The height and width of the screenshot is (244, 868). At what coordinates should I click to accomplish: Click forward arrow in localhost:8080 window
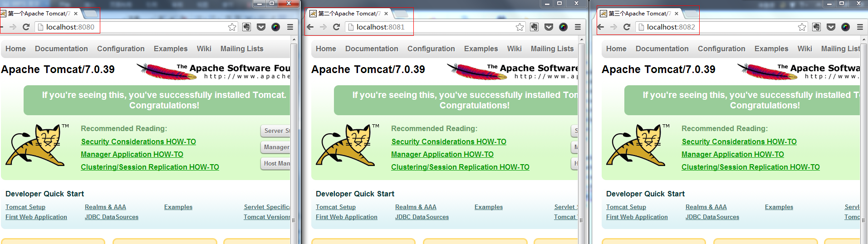tap(13, 27)
